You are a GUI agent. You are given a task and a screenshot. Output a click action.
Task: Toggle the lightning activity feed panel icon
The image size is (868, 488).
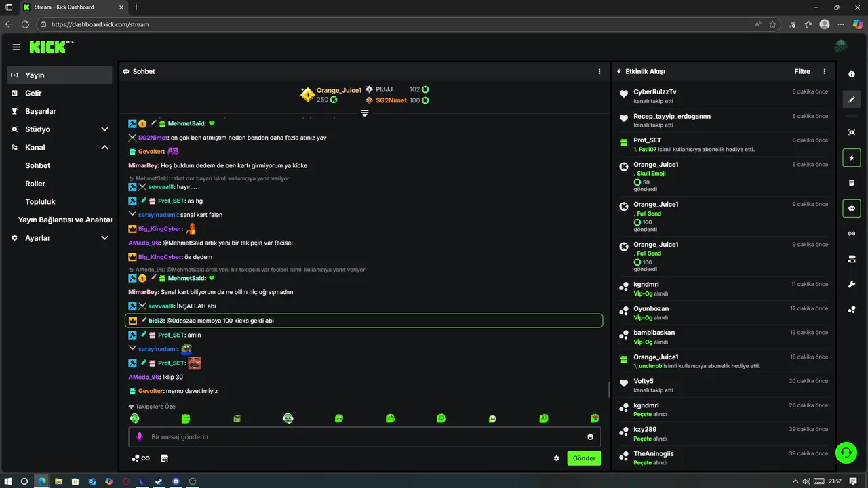click(x=852, y=158)
